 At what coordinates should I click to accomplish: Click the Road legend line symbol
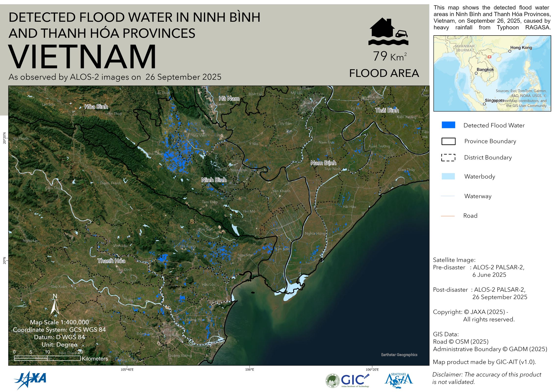(448, 216)
